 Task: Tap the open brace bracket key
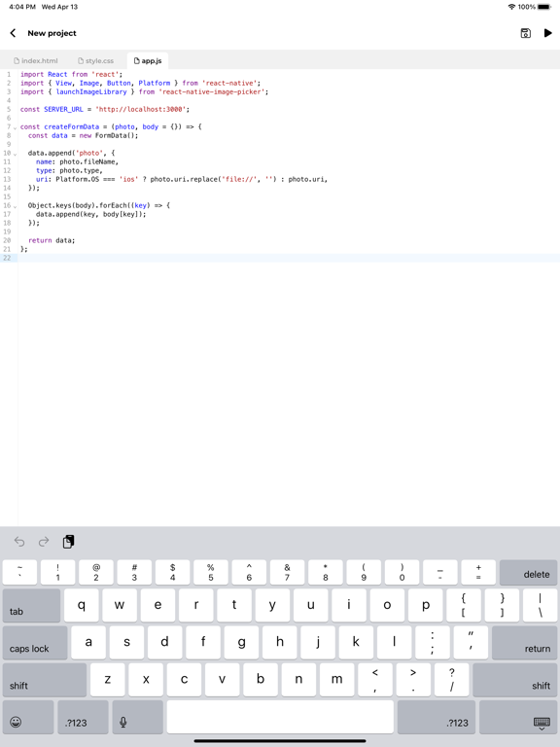(464, 606)
